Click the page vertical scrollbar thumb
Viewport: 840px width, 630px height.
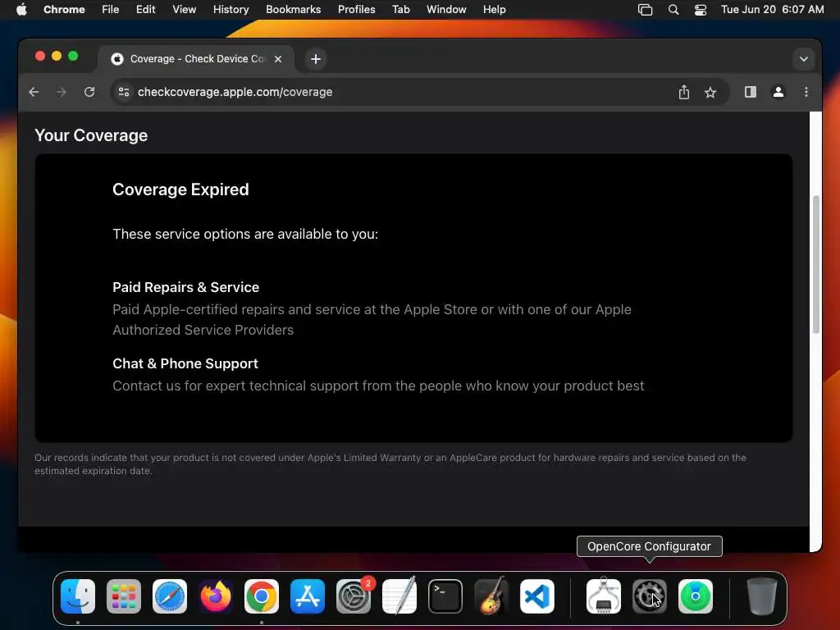[x=816, y=265]
